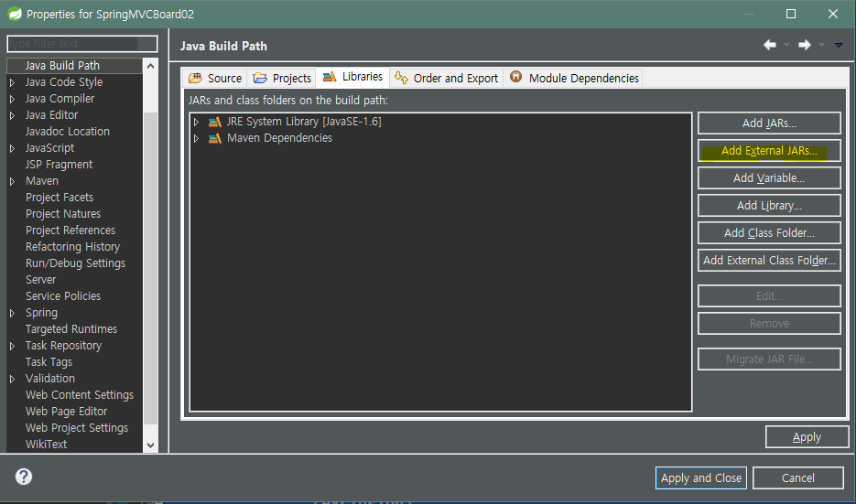Expand Java Code Style category
This screenshot has width=856, height=504.
tap(13, 82)
